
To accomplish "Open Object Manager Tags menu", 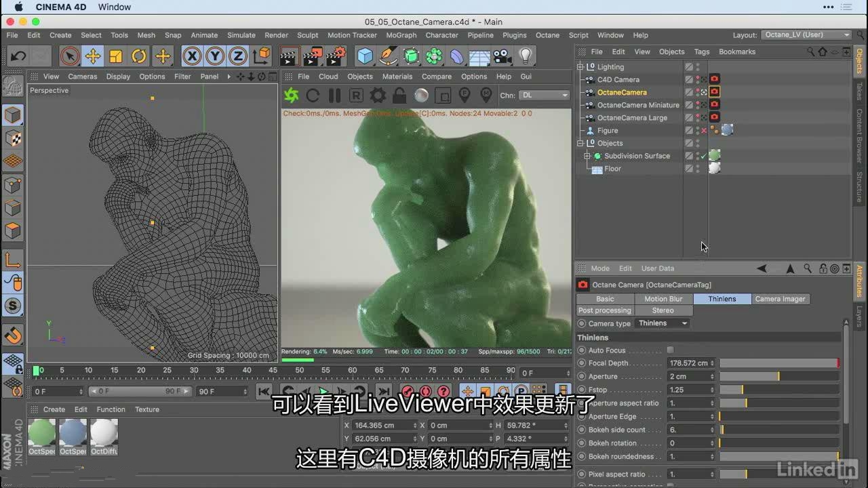I will click(x=702, y=52).
